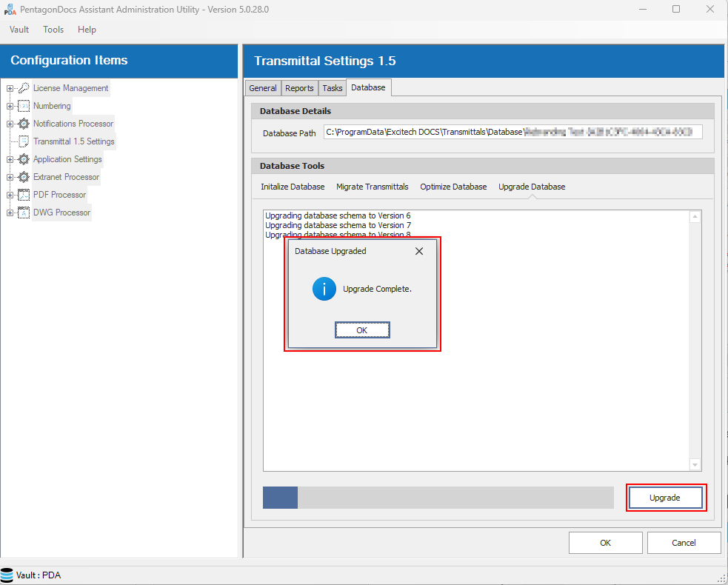Click the License Management key icon
Viewport: 728px width, 585px height.
24,88
